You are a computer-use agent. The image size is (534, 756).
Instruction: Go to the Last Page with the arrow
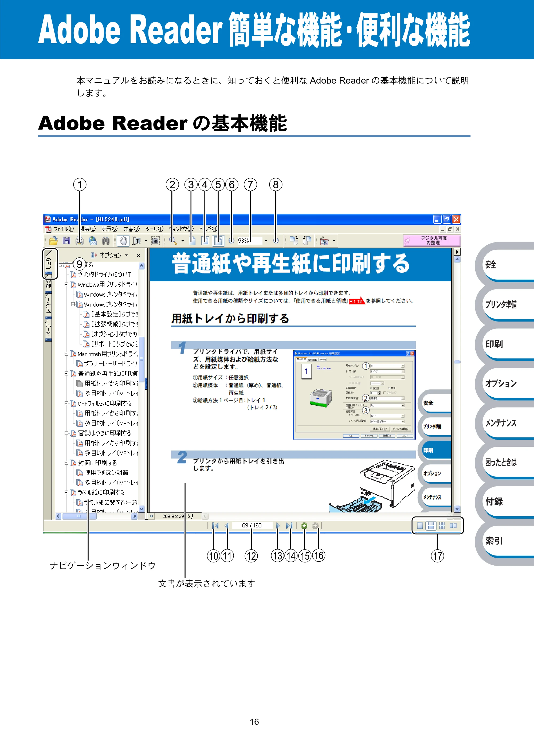tap(289, 526)
